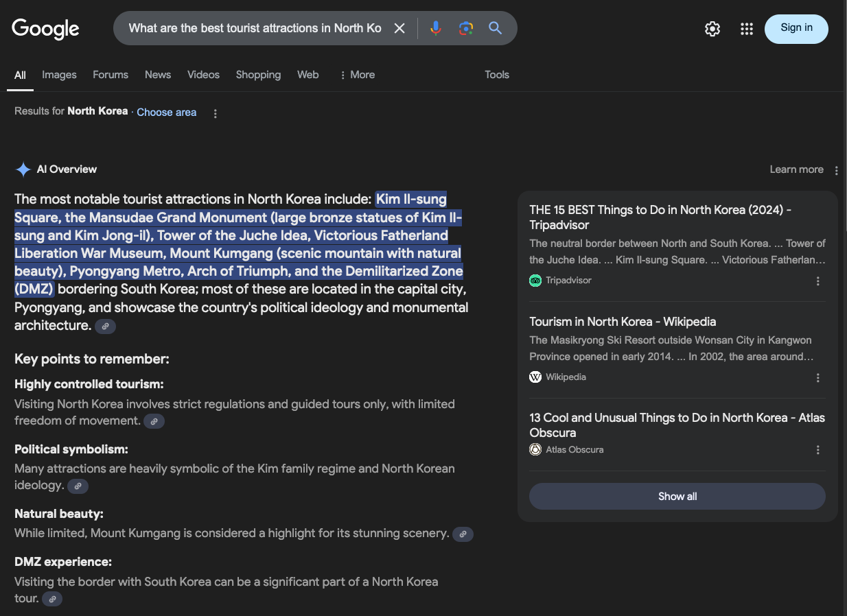Click the Google logo
The width and height of the screenshot is (847, 616).
pos(46,29)
